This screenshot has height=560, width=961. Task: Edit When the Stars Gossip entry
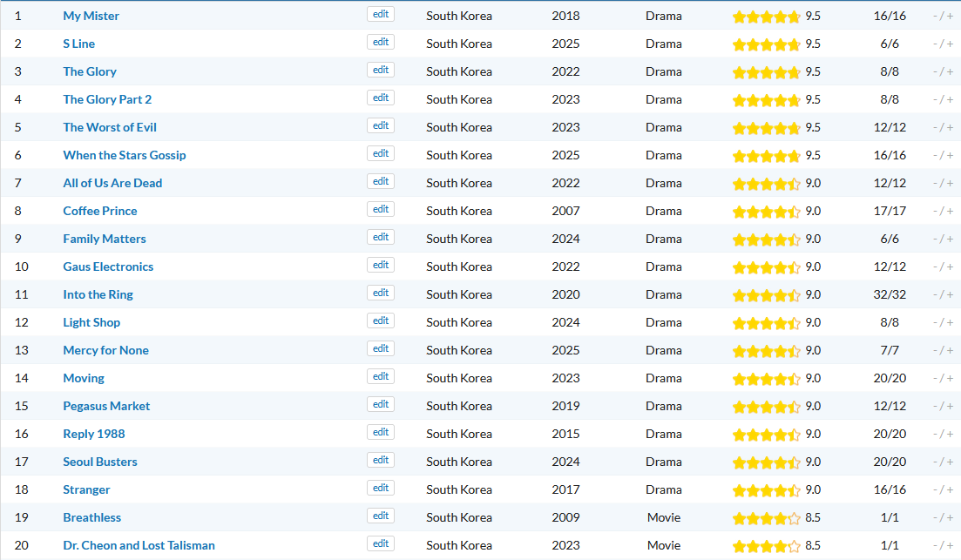pyautogui.click(x=381, y=153)
